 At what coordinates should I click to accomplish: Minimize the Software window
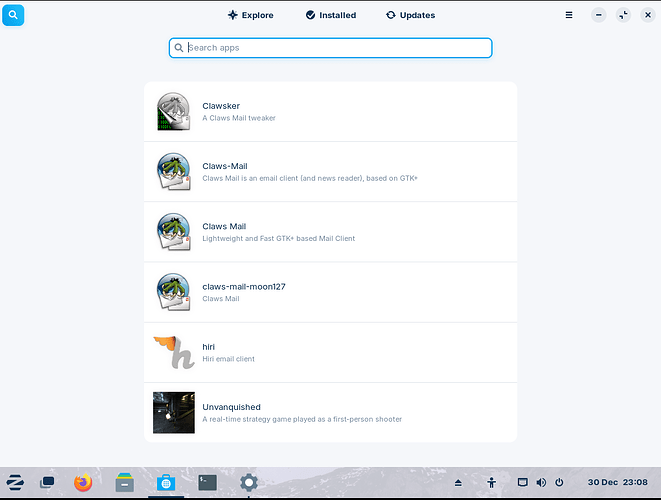(598, 15)
